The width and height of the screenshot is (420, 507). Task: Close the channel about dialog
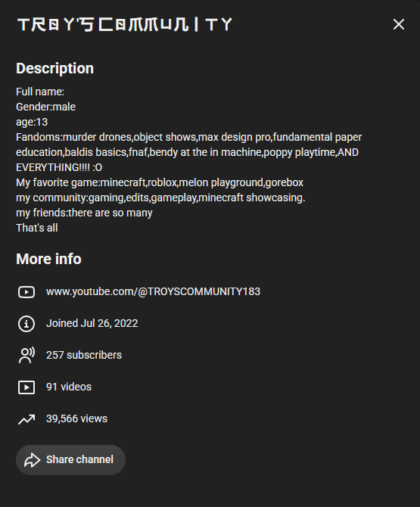(398, 24)
